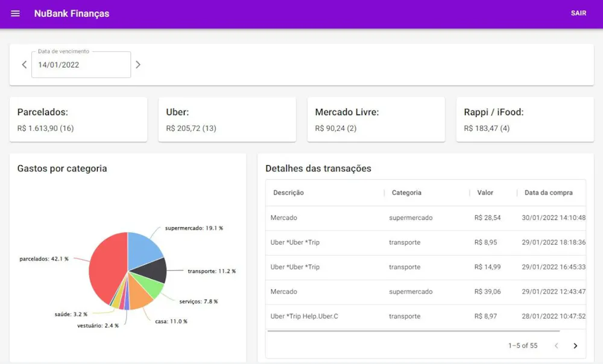This screenshot has width=603, height=364.
Task: Select the blue supermercado pie slice
Action: tap(143, 249)
